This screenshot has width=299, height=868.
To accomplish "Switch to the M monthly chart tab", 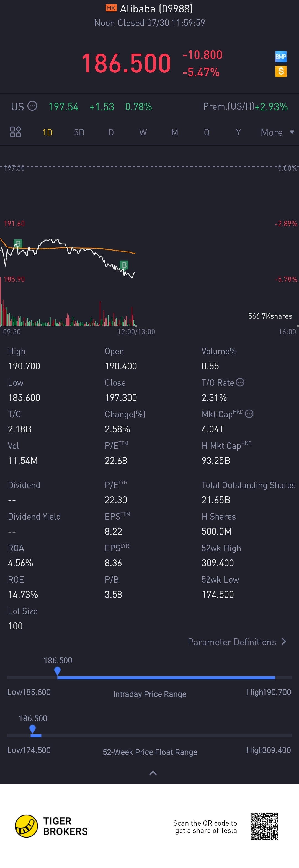I will click(x=174, y=132).
